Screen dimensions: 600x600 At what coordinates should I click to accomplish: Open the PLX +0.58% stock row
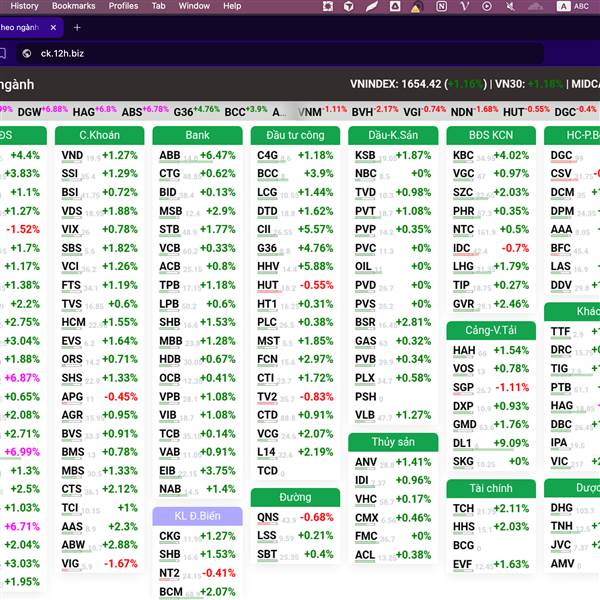(393, 378)
